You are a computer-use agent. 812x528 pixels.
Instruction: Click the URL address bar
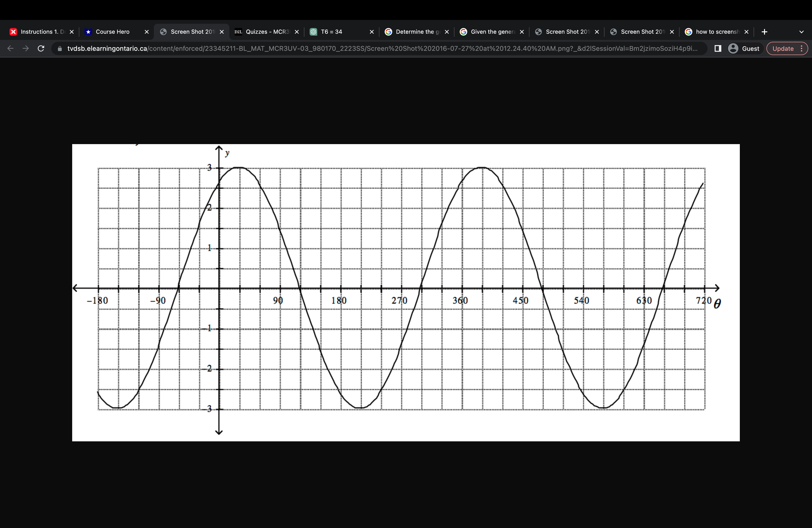tap(375, 48)
